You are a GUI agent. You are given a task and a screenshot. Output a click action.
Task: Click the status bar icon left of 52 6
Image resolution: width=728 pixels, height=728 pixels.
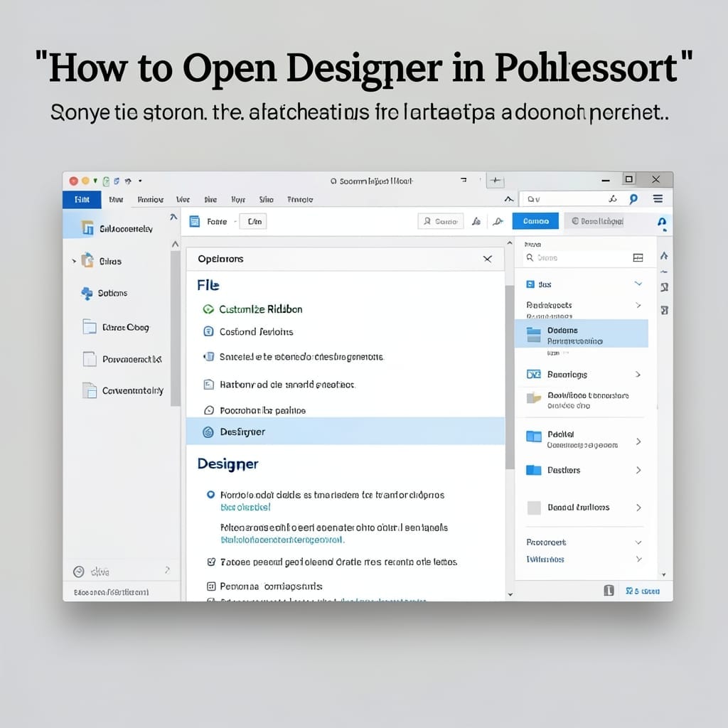click(609, 591)
